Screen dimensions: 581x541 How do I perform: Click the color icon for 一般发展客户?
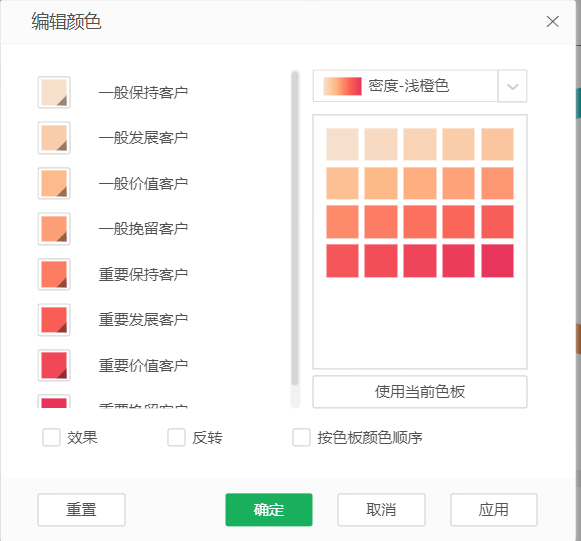coord(54,138)
